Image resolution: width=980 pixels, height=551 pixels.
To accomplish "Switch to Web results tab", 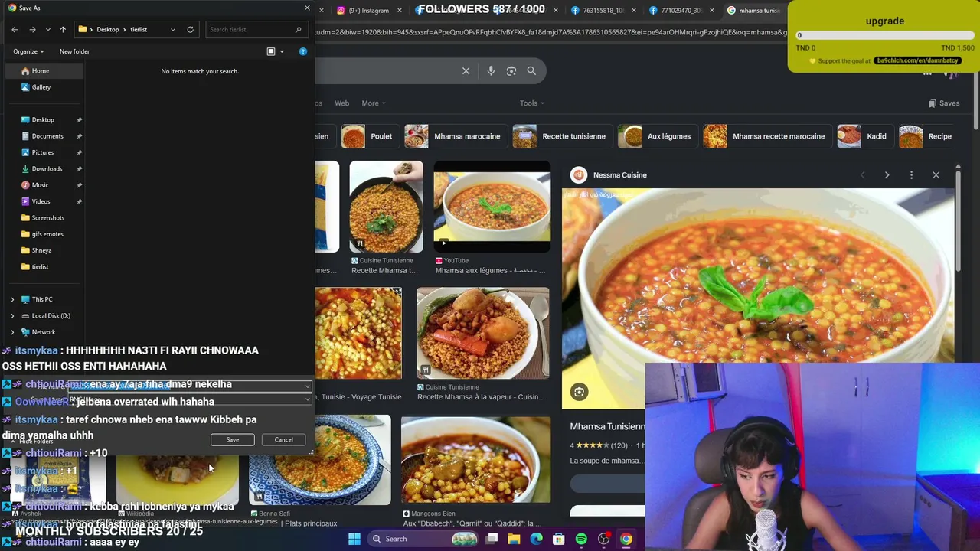I will (341, 103).
